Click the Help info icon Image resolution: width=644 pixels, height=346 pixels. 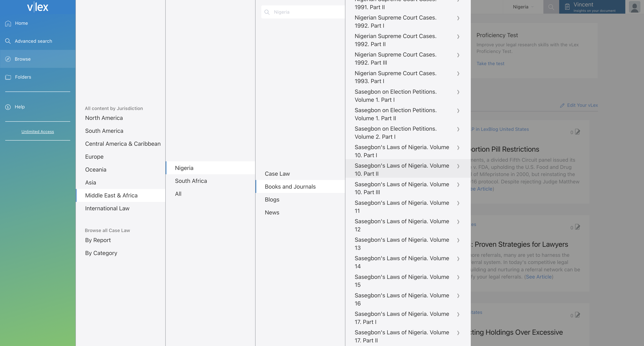[8, 107]
